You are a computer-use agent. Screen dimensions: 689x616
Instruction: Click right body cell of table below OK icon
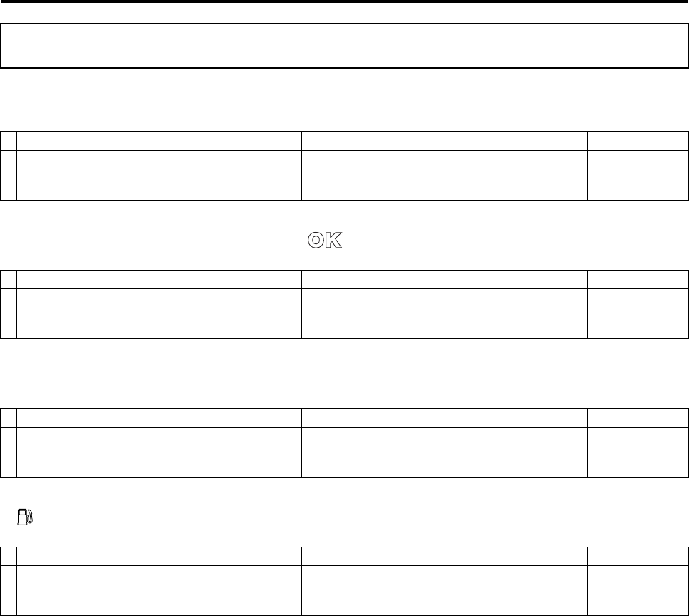pyautogui.click(x=637, y=312)
